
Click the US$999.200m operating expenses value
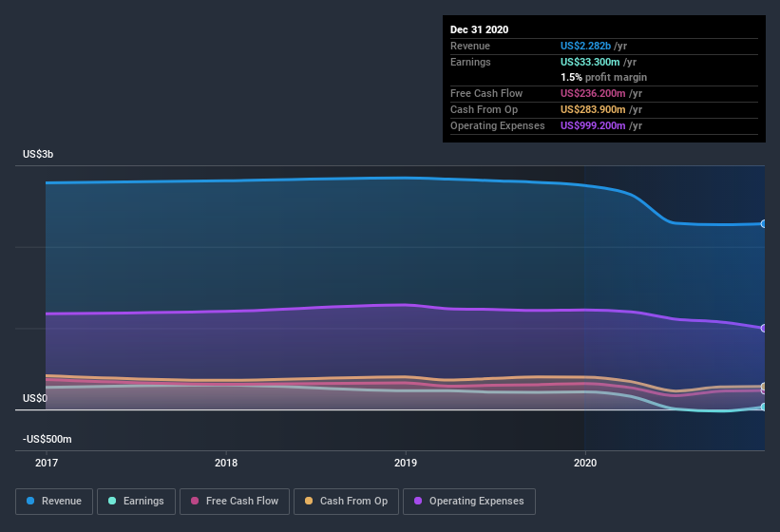point(593,125)
